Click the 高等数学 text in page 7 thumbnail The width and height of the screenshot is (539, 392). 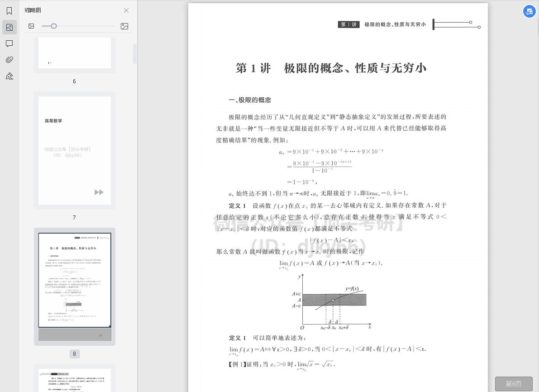[53, 121]
